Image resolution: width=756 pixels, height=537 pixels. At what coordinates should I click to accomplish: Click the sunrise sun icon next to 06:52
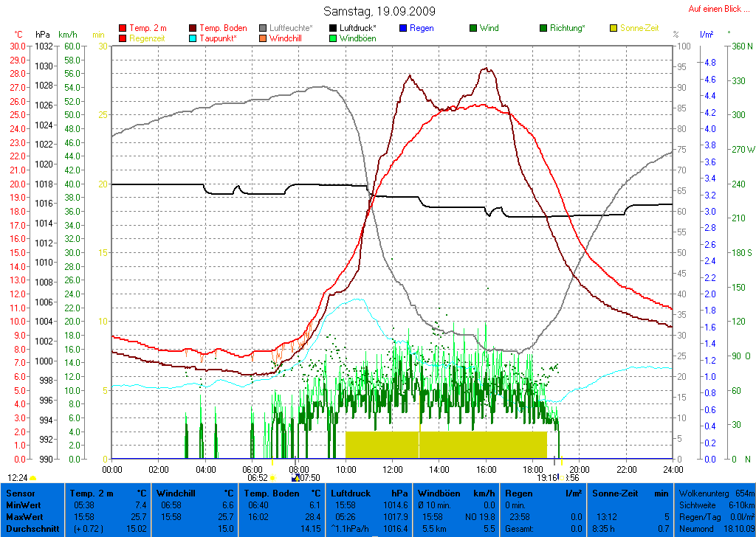tap(272, 478)
